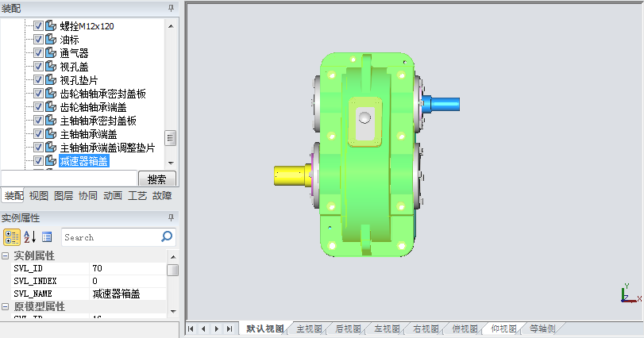Screen dimensions: 644x338
Task: Click the XYZ axis triad indicator
Action: (629, 295)
